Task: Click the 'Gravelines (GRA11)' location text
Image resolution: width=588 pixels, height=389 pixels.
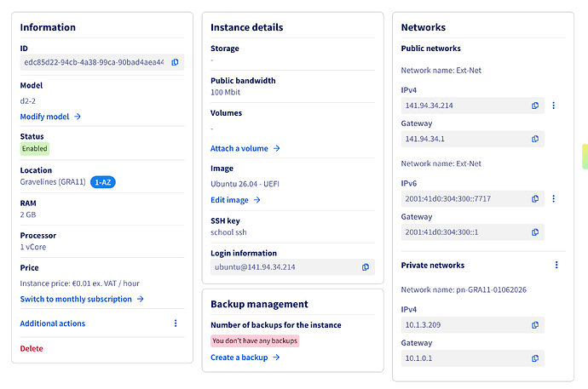Action: [x=53, y=182]
